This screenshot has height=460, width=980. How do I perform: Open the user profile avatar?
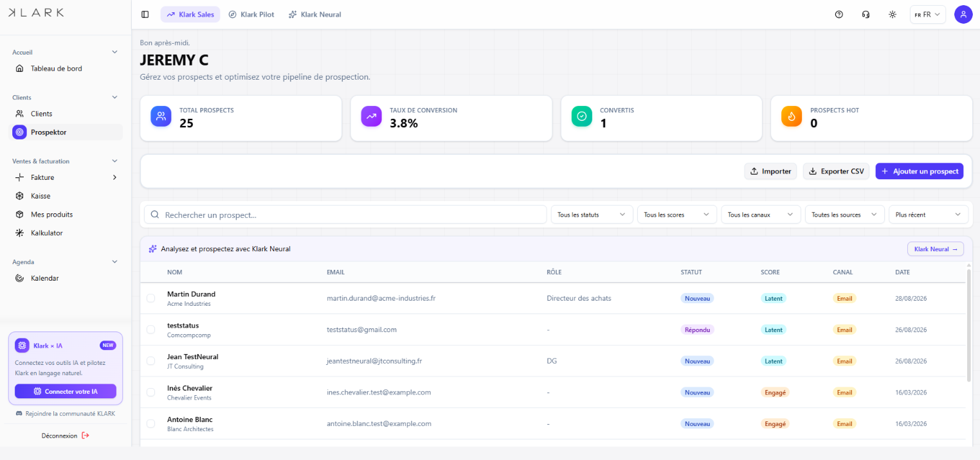pos(963,14)
